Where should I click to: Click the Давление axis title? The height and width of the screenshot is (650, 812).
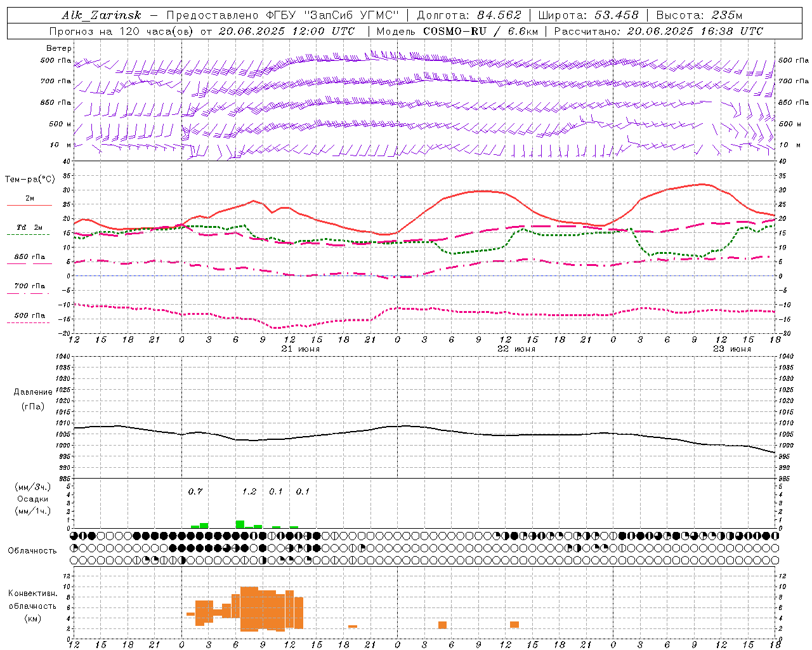33,392
